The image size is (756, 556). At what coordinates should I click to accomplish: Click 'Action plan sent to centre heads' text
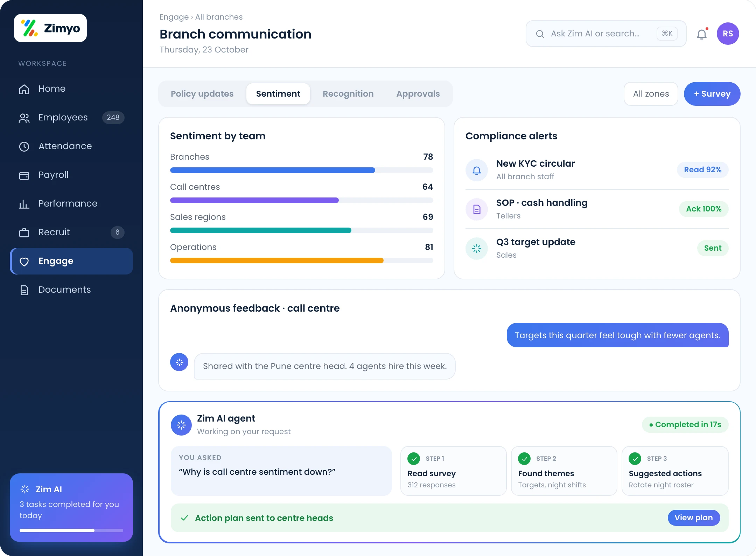click(264, 518)
